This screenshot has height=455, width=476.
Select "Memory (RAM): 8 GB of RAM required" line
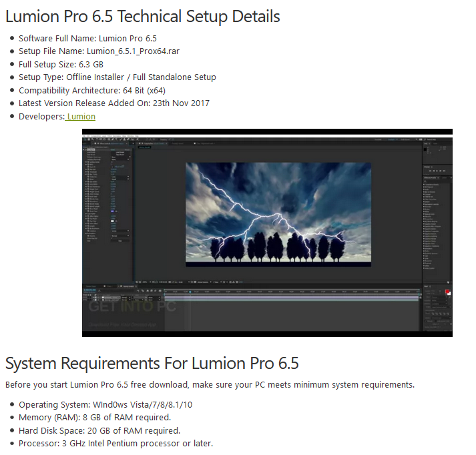point(95,418)
